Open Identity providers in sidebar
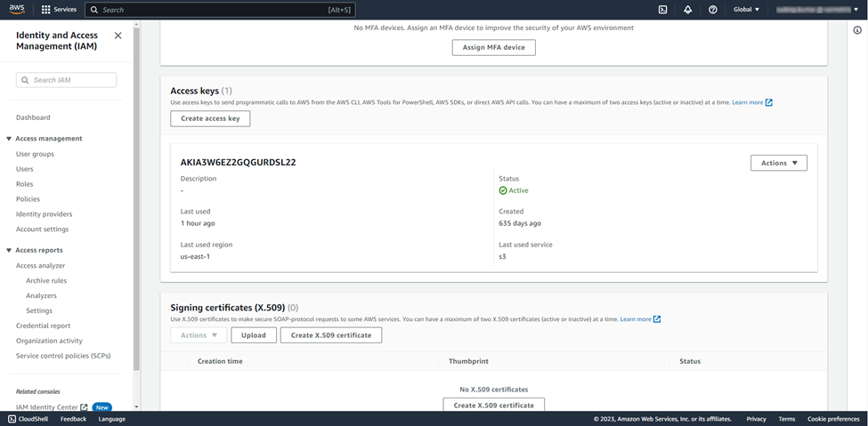Viewport: 868px width, 426px height. pos(45,213)
